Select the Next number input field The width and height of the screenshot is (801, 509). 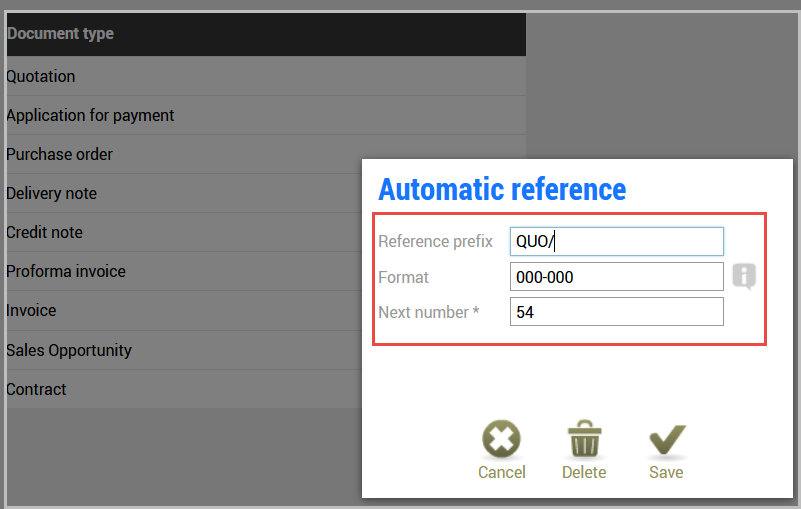pos(617,312)
